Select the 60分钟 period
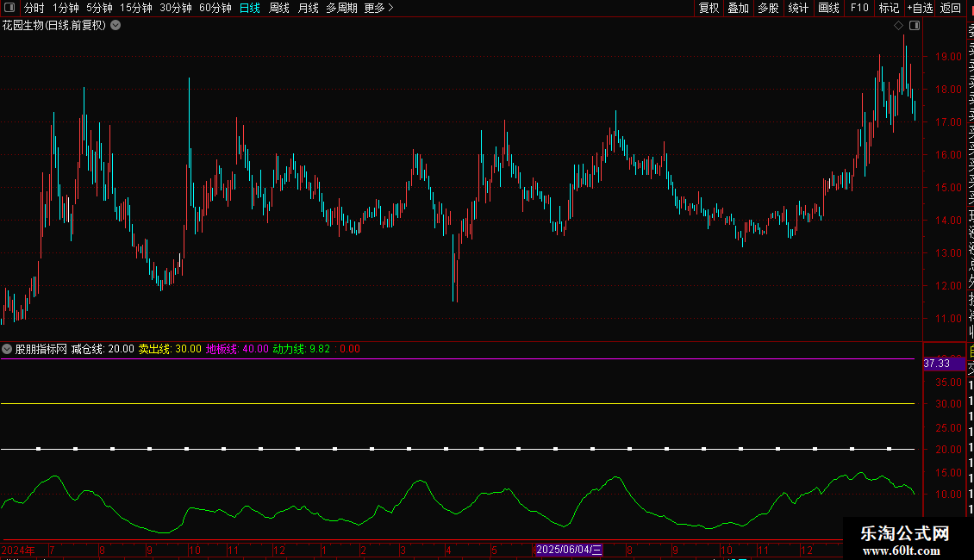The image size is (974, 560). (x=215, y=8)
